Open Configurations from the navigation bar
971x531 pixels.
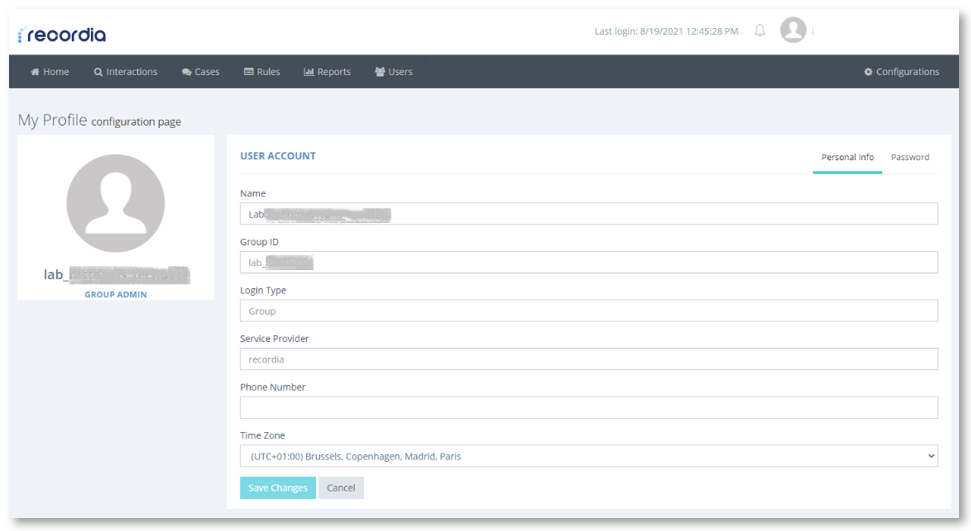coord(902,72)
